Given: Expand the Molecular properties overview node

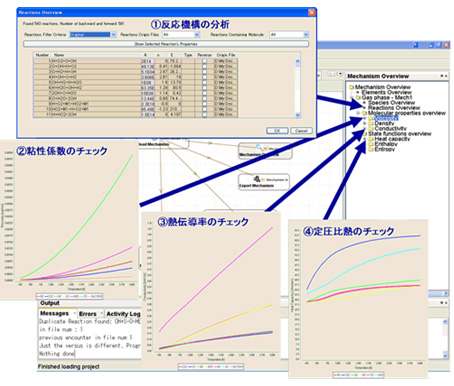Looking at the screenshot, I should coord(358,113).
